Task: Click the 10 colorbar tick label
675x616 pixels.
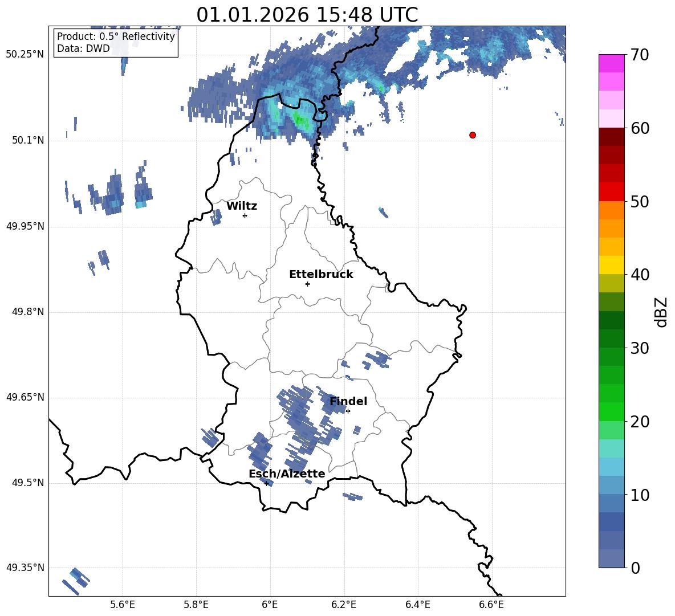Action: 639,495
